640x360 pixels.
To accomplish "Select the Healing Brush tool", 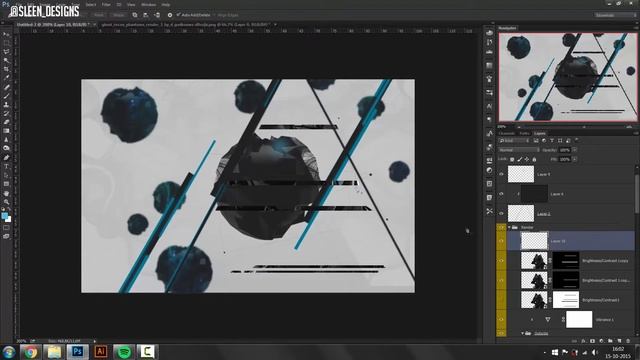I will 6,87.
